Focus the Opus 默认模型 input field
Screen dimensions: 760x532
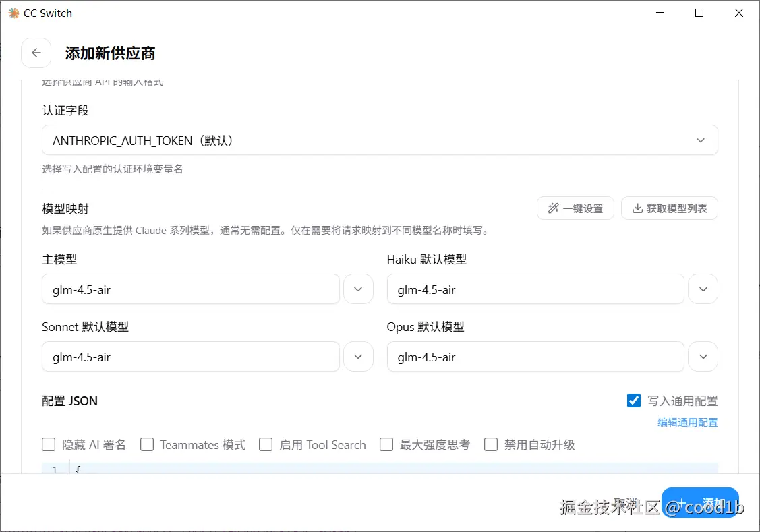tap(535, 357)
